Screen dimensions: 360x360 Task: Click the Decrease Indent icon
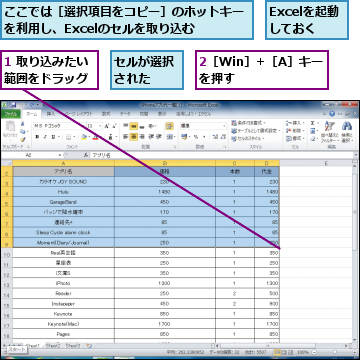pos(151,137)
